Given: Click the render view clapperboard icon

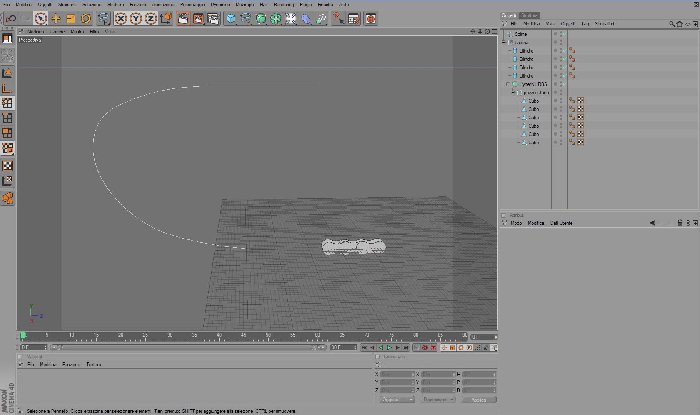Looking at the screenshot, I should click(183, 19).
